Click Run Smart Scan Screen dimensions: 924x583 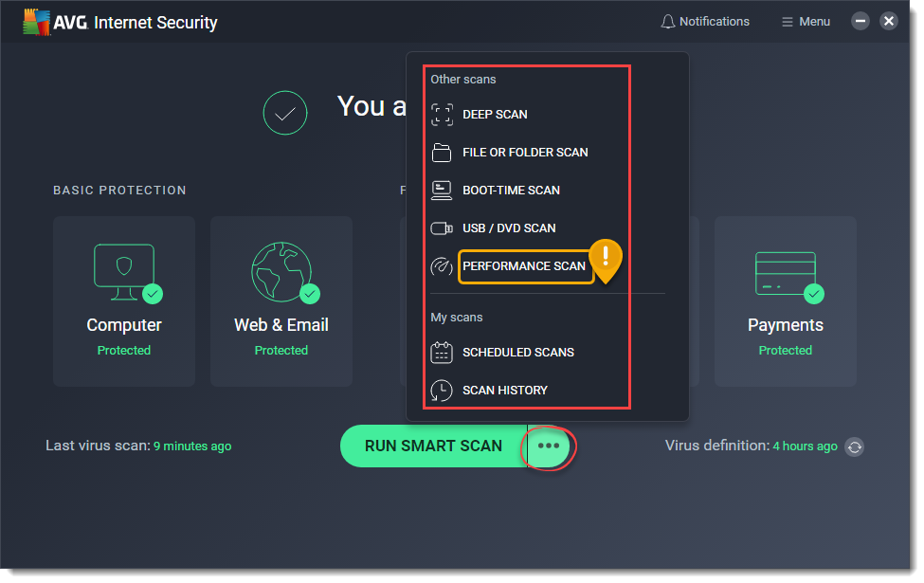click(x=433, y=446)
